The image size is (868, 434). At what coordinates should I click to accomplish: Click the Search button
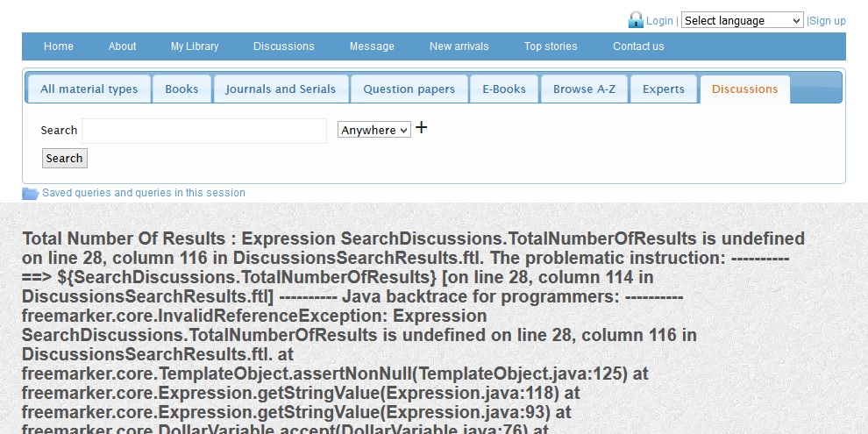coord(64,159)
